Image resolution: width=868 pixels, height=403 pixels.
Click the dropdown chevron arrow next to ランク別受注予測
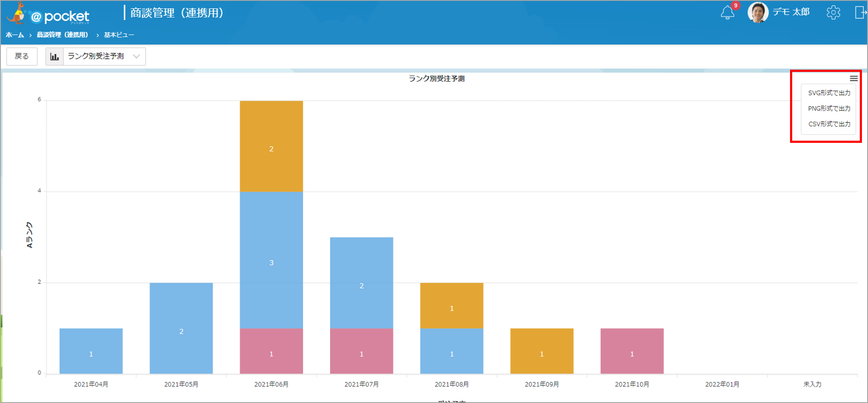(x=136, y=57)
